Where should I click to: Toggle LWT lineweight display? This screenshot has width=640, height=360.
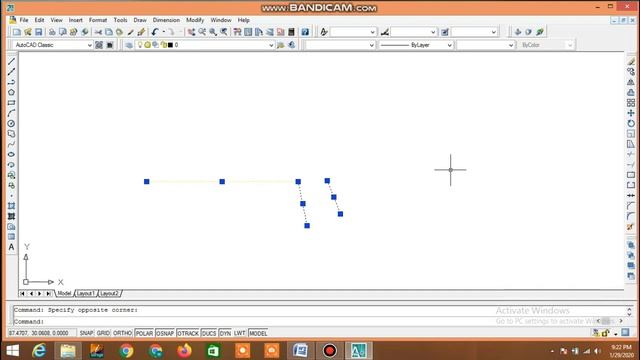click(x=240, y=333)
